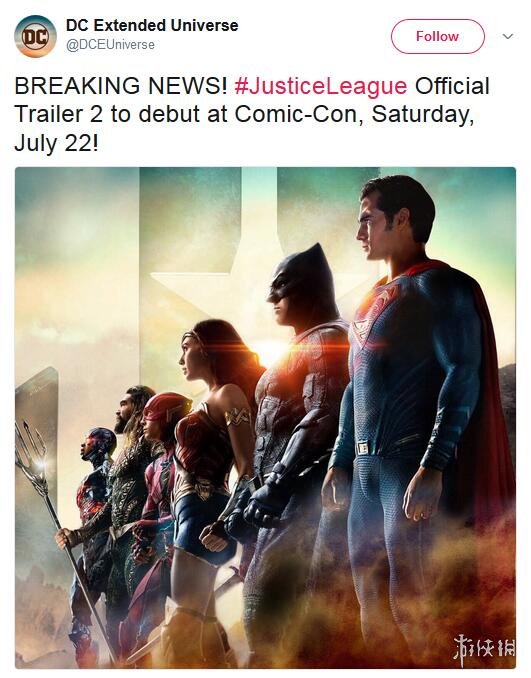Follow the DC Extended Universe account

[438, 36]
